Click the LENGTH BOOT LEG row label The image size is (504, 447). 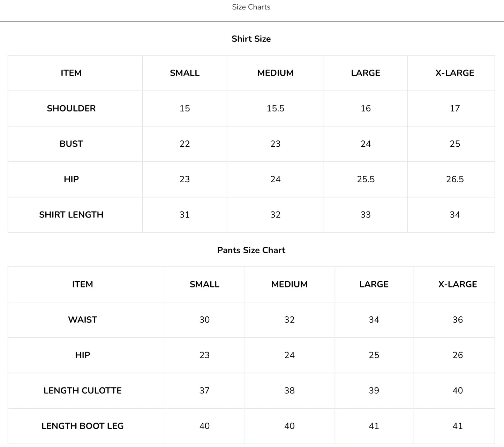83,426
